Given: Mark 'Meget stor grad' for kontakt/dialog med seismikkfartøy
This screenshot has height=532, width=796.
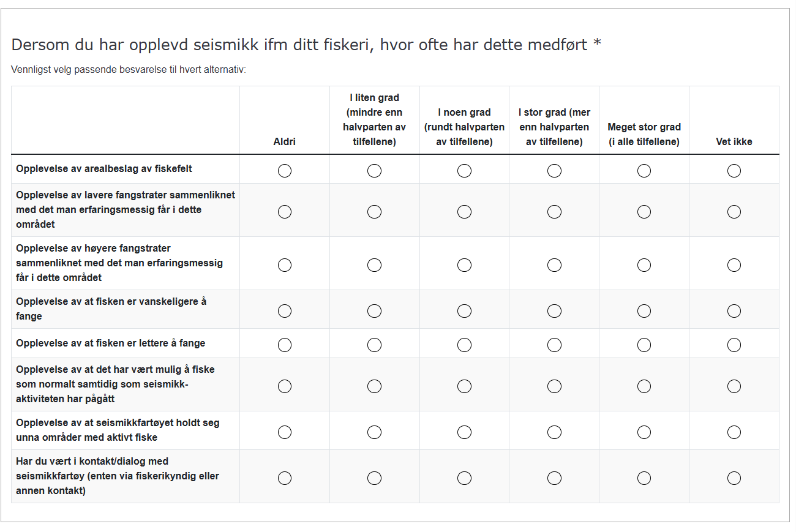Looking at the screenshot, I should pyautogui.click(x=644, y=478).
